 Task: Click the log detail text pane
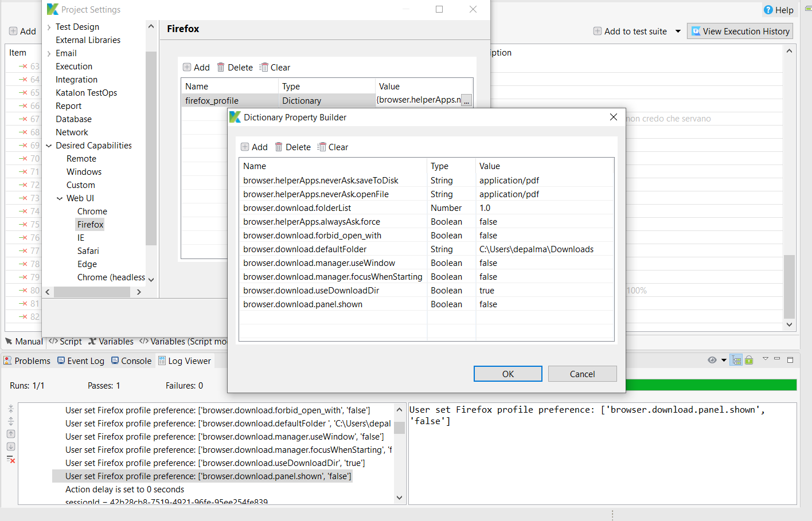tap(602, 453)
